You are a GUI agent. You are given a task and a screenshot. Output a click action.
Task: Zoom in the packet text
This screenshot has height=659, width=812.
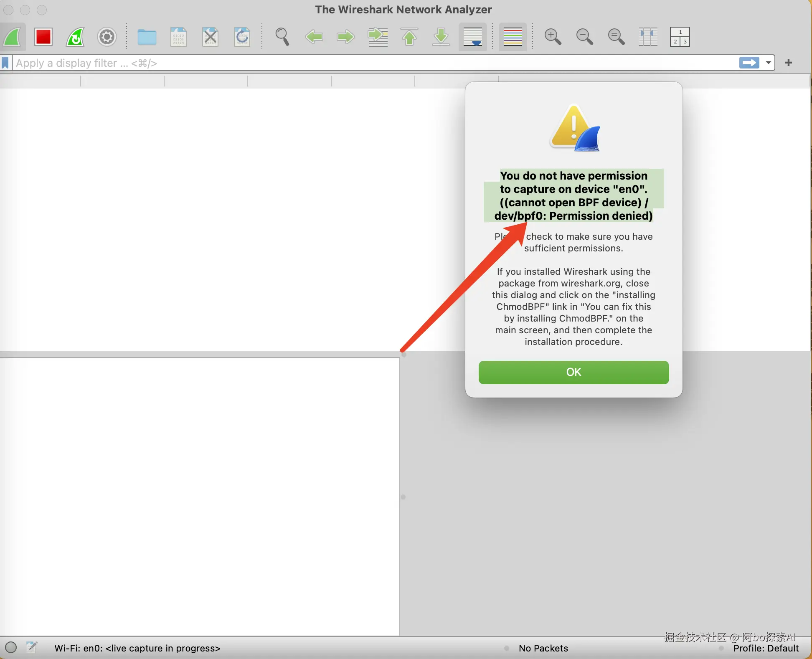click(553, 37)
